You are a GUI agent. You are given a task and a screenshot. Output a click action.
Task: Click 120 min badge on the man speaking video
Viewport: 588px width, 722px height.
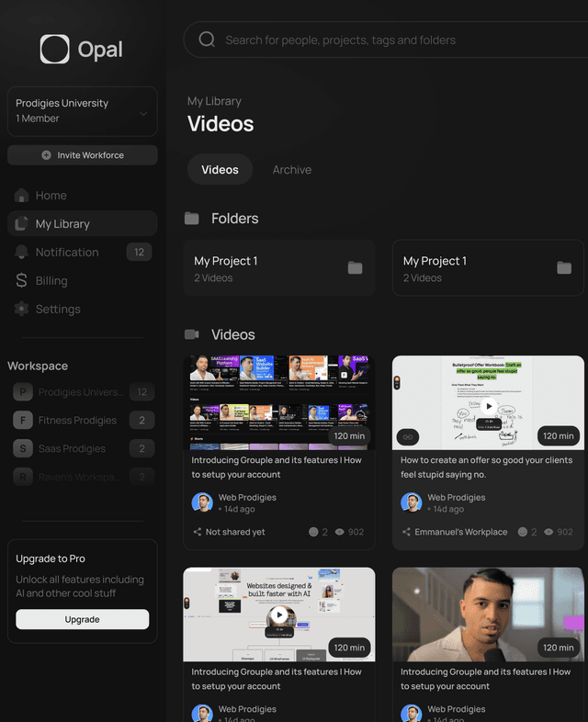559,648
